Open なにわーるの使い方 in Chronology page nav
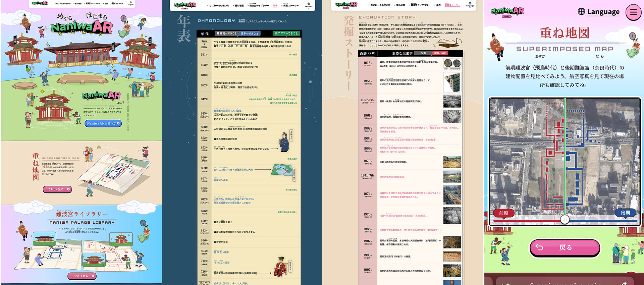The image size is (644, 285). (x=219, y=6)
